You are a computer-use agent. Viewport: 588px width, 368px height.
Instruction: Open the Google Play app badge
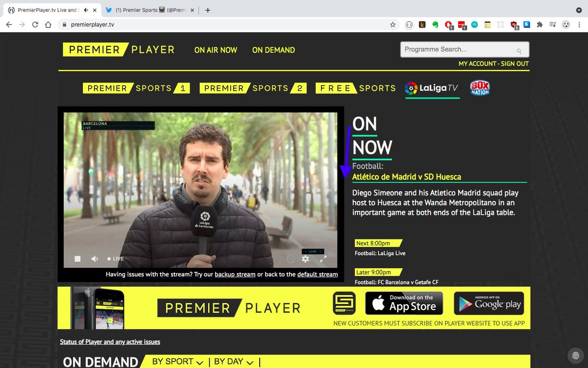[489, 303]
